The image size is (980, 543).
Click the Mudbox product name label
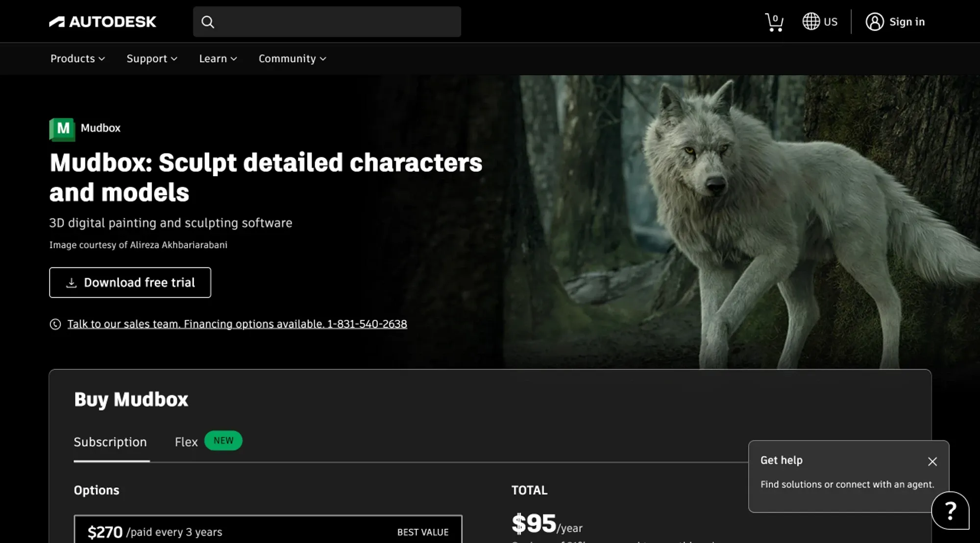[100, 128]
